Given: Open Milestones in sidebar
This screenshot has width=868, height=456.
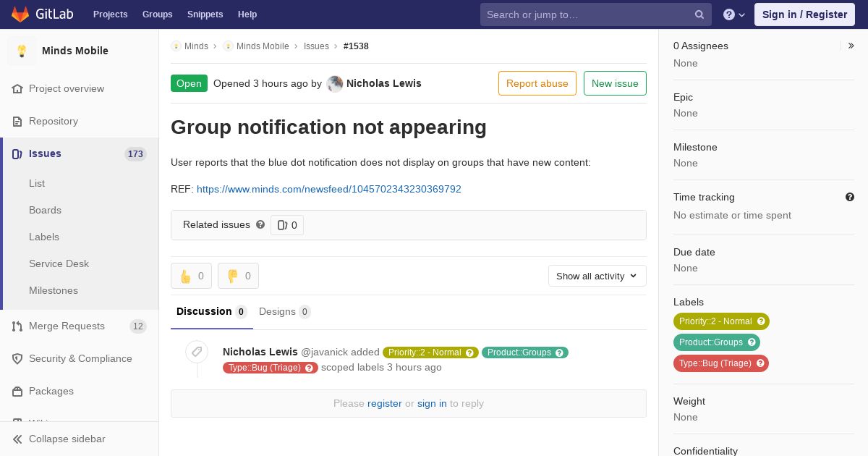Looking at the screenshot, I should coord(54,290).
